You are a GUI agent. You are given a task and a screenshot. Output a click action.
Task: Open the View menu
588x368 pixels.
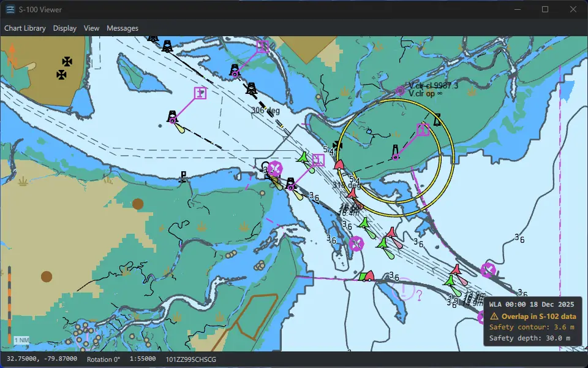(x=91, y=28)
